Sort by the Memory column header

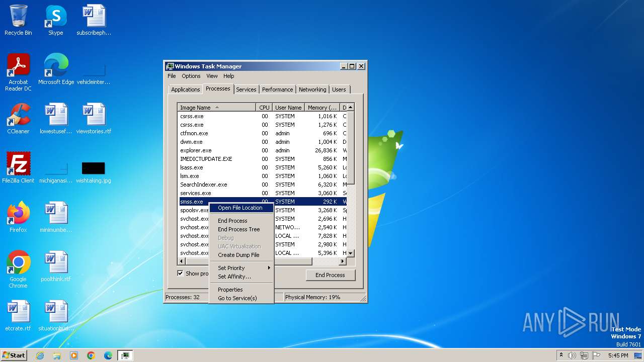(x=323, y=107)
